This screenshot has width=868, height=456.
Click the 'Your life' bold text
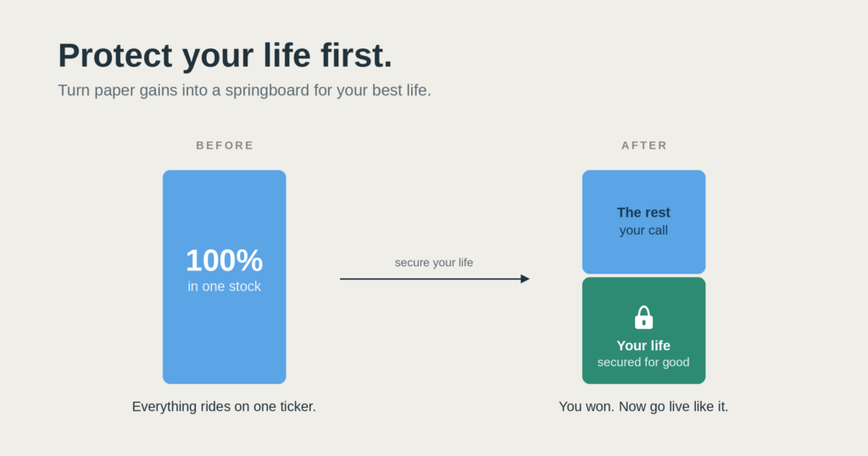tap(643, 345)
